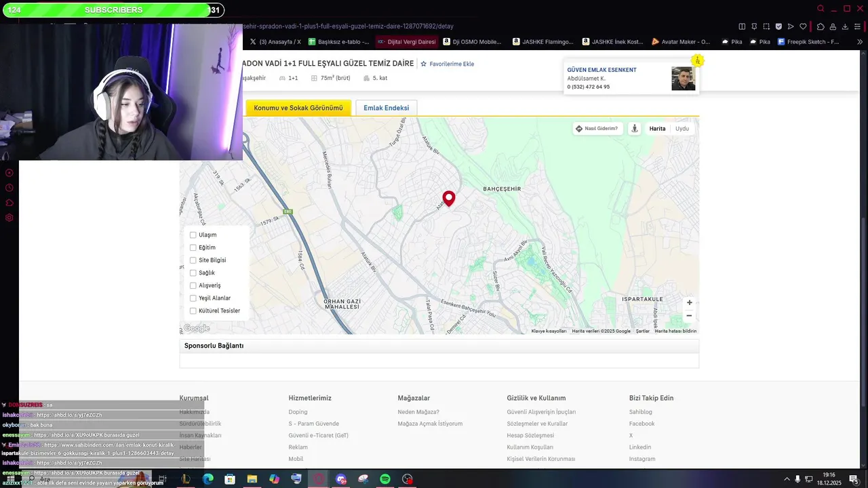Viewport: 868px width, 488px height.
Task: Open the notification center icon in tray
Action: pyautogui.click(x=854, y=479)
